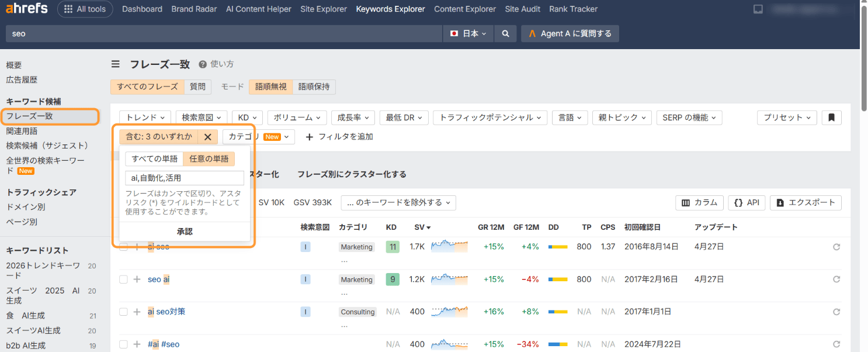This screenshot has height=352, width=868.
Task: Click the green KD 9 badge
Action: [393, 279]
